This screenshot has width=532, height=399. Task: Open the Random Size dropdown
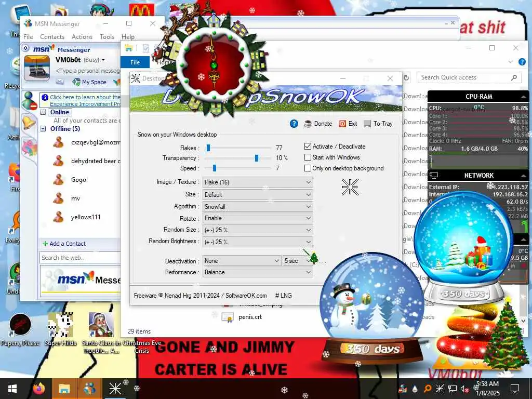coord(258,230)
